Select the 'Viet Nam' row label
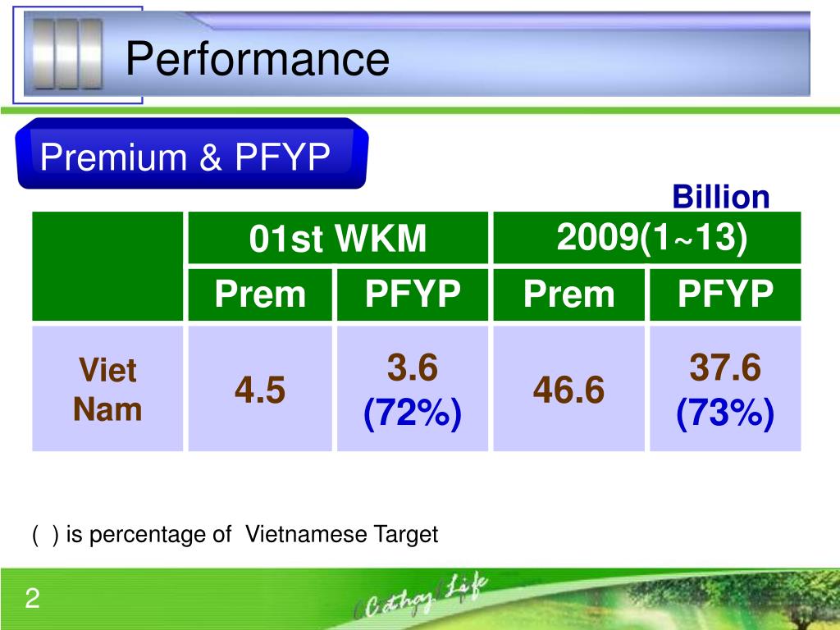Image resolution: width=840 pixels, height=630 pixels. coord(107,389)
